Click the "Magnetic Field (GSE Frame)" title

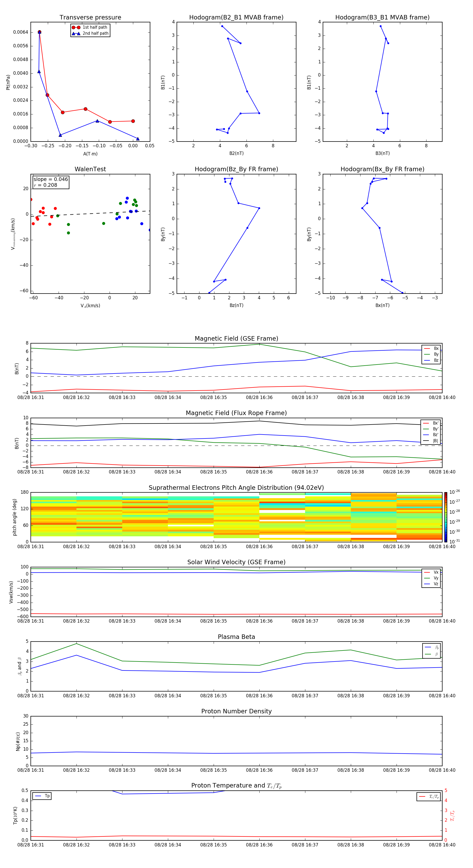(236, 339)
